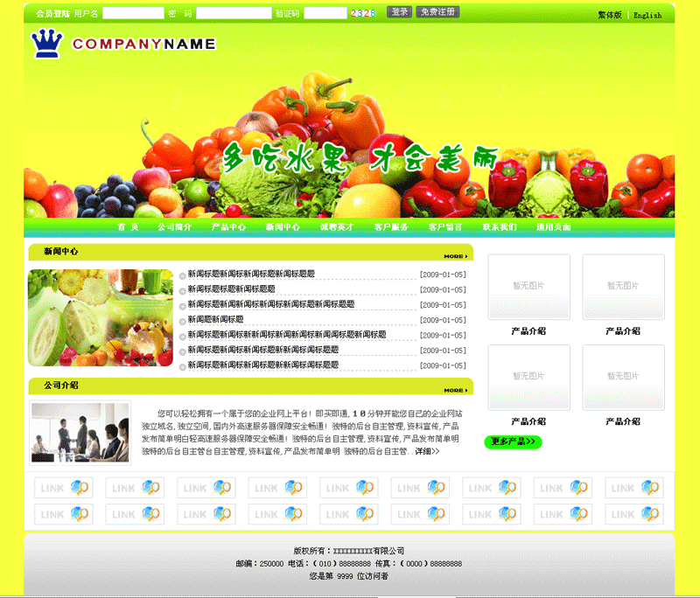Open the fruit photo in news section
The height and width of the screenshot is (598, 700).
(x=100, y=317)
